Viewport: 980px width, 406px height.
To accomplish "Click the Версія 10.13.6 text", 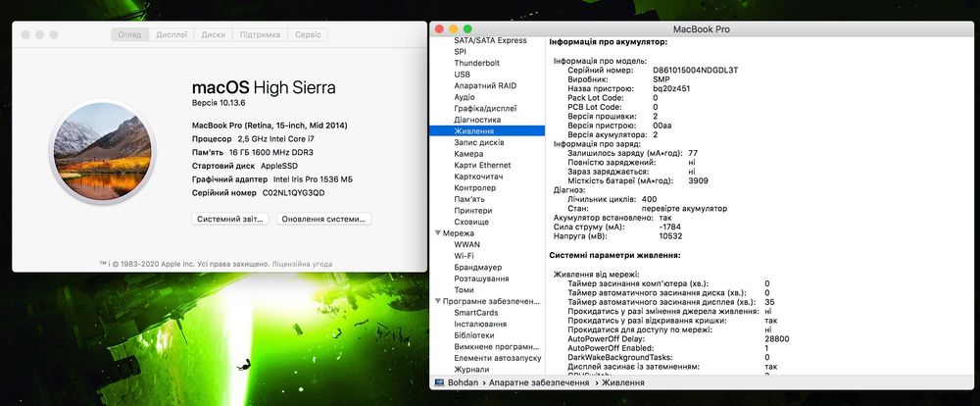I will [217, 102].
